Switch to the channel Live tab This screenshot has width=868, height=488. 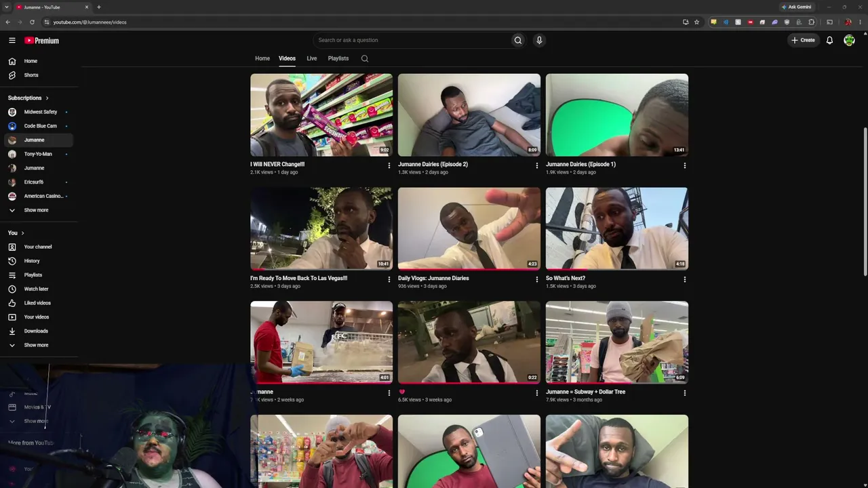coord(312,58)
